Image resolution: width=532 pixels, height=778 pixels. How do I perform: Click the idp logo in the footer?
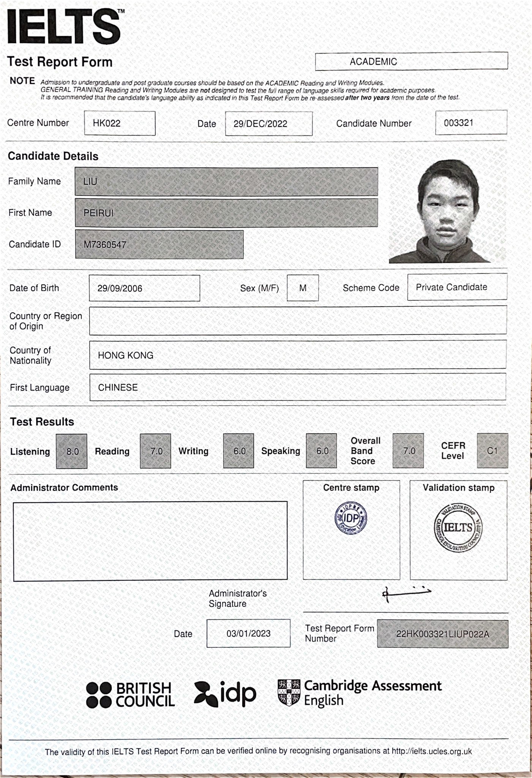[x=225, y=693]
